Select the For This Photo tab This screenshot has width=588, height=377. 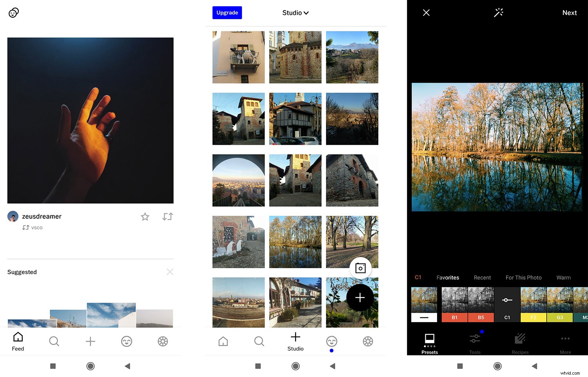click(523, 277)
